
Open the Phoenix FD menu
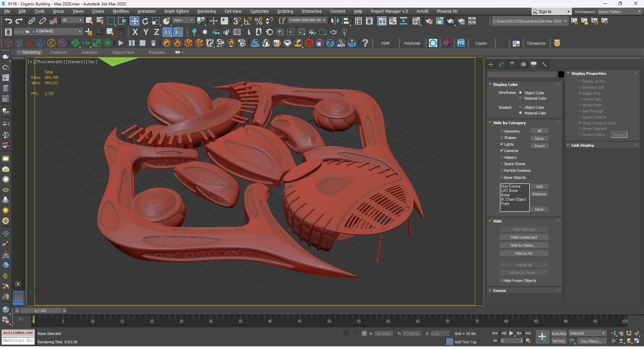pos(447,11)
